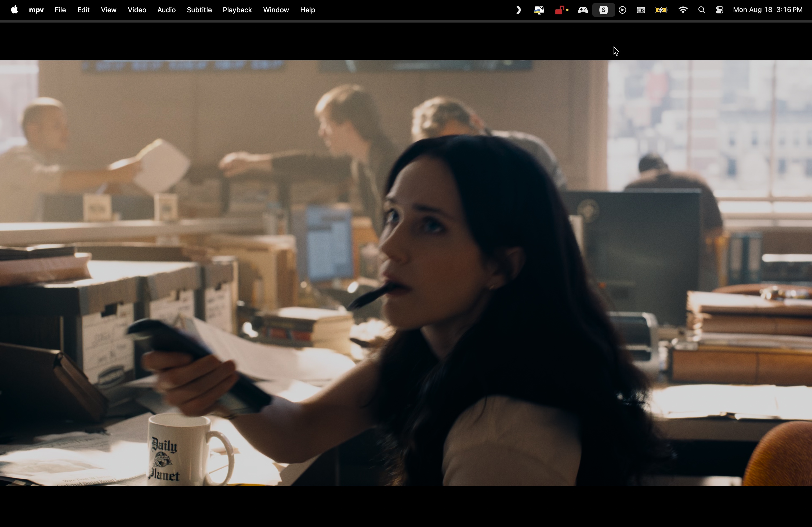Expand the chevron menu bar icon
The width and height of the screenshot is (812, 527).
[x=518, y=10]
